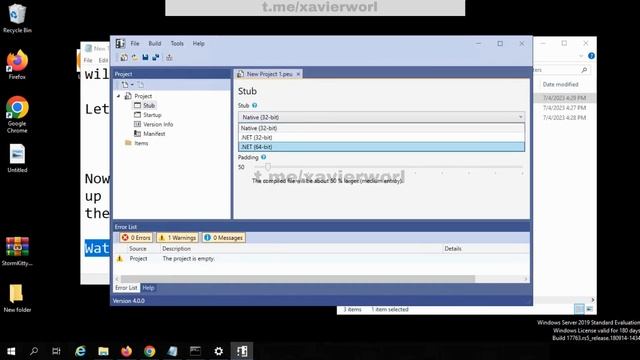The image size is (640, 360).
Task: Toggle the 1 Warnings filter
Action: [x=178, y=238]
